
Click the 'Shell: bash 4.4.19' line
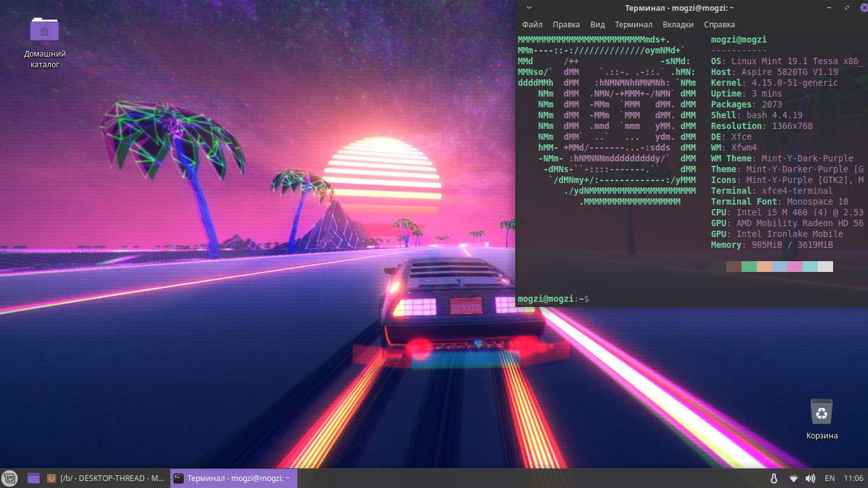(x=757, y=116)
